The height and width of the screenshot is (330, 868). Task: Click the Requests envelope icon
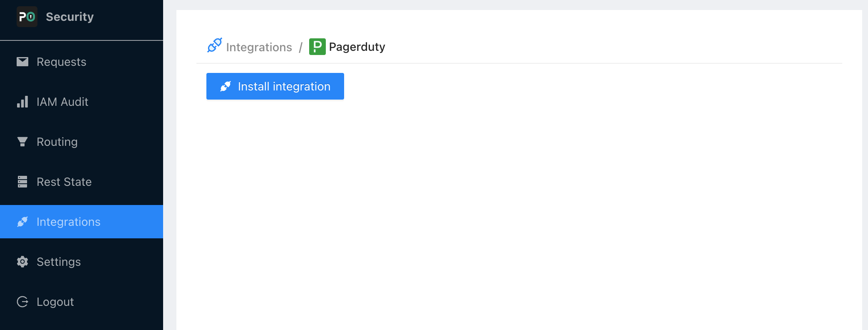[x=22, y=62]
